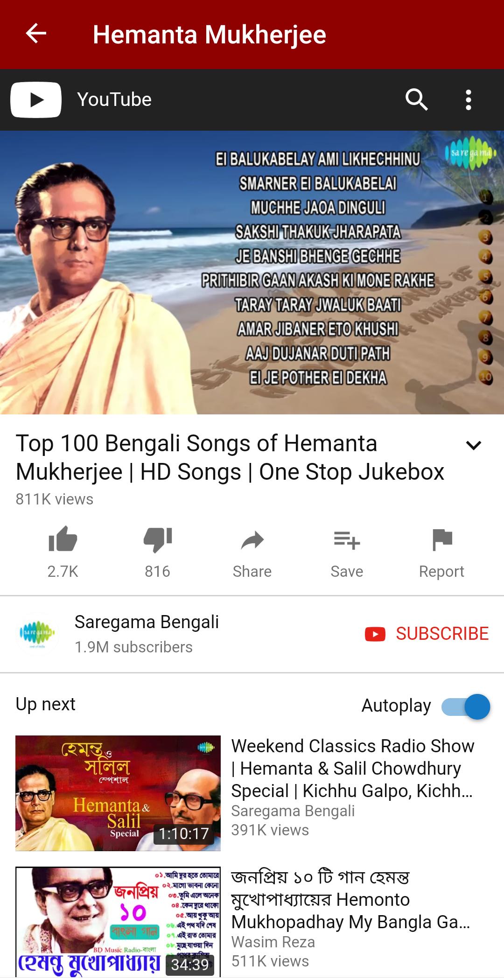Open Saregama Bengali channel name link
Viewport: 504px width, 980px height.
pyautogui.click(x=147, y=622)
